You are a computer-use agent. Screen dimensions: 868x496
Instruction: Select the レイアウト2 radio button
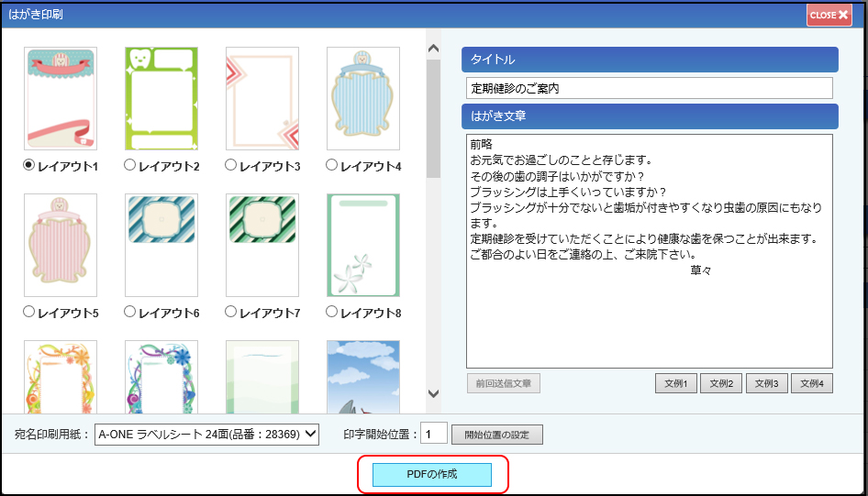[x=129, y=165]
